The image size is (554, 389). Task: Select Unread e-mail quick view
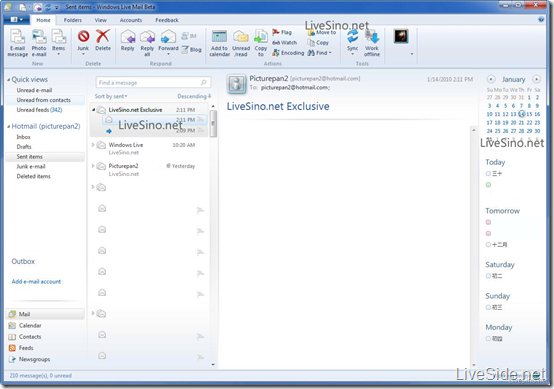[x=34, y=90]
